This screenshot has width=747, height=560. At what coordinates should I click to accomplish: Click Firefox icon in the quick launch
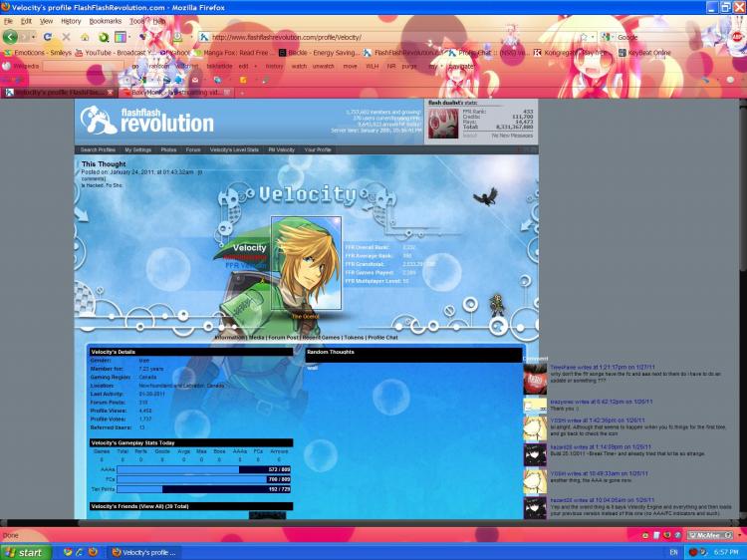point(94,552)
